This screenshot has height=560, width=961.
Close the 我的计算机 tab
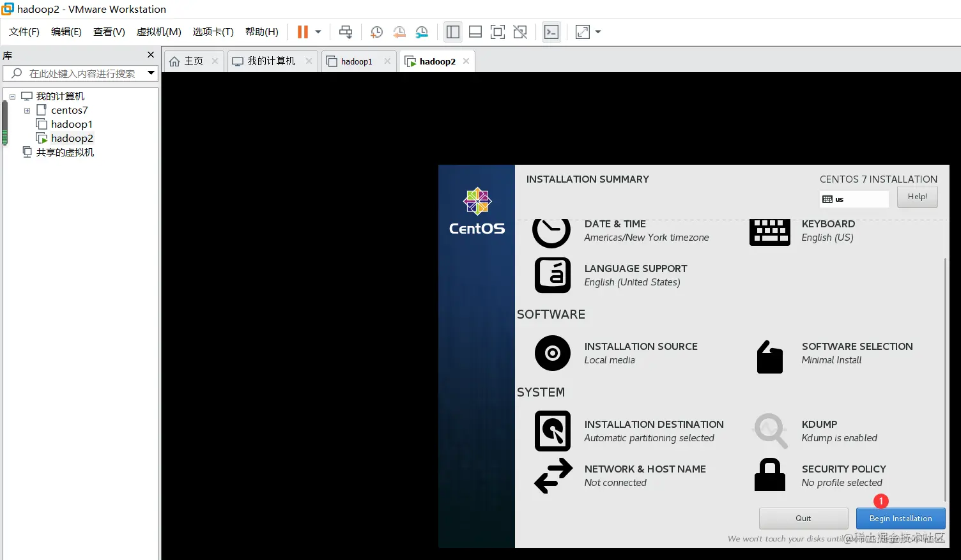click(x=309, y=61)
